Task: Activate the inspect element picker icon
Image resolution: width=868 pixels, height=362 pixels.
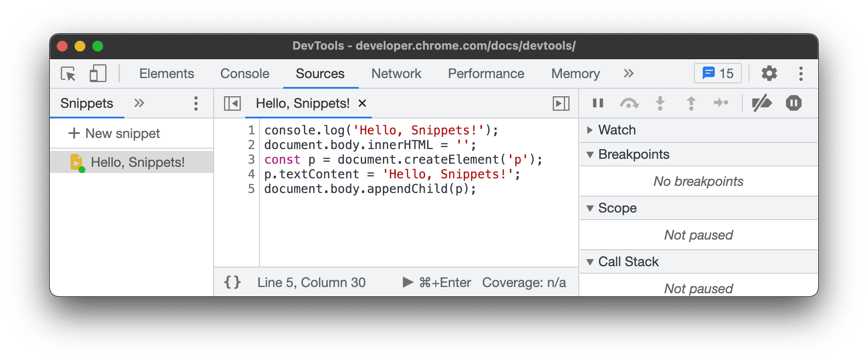Action: [x=68, y=74]
